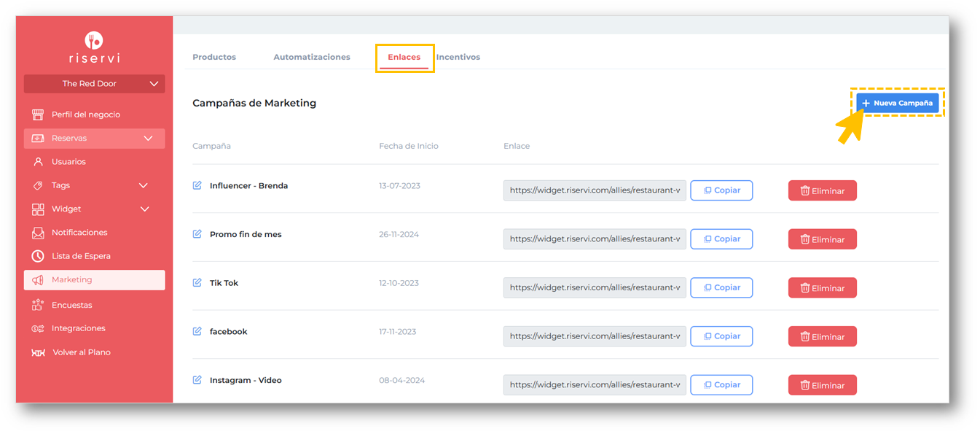Click the Nueva Campaña button

point(897,104)
